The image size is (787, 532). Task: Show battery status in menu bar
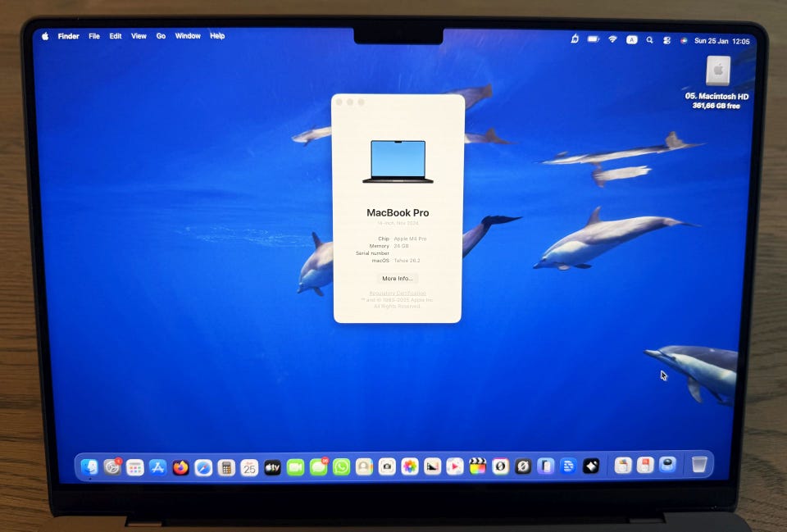click(594, 39)
